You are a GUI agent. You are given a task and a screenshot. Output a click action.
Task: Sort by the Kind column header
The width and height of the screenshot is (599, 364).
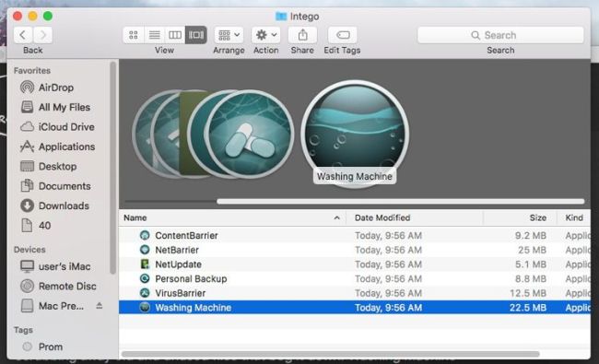pyautogui.click(x=574, y=217)
